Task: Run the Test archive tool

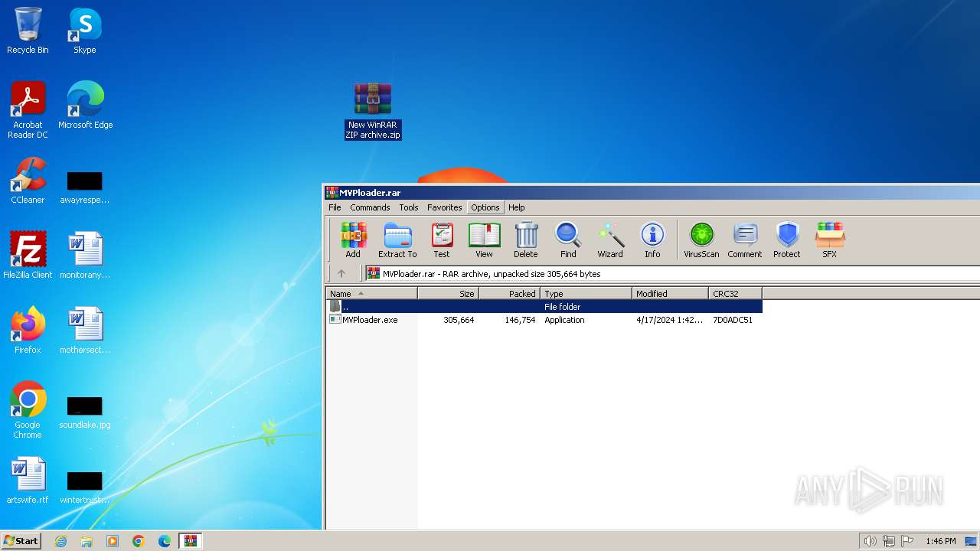Action: click(442, 240)
